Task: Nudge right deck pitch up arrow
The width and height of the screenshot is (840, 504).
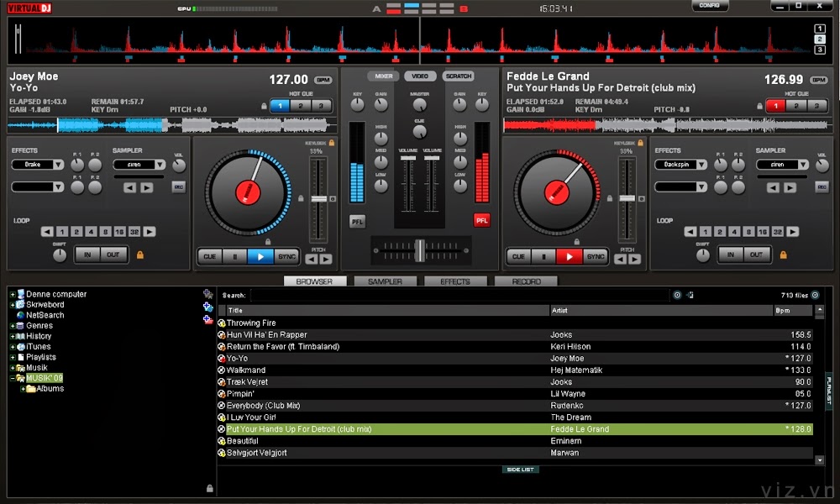Action: click(634, 260)
